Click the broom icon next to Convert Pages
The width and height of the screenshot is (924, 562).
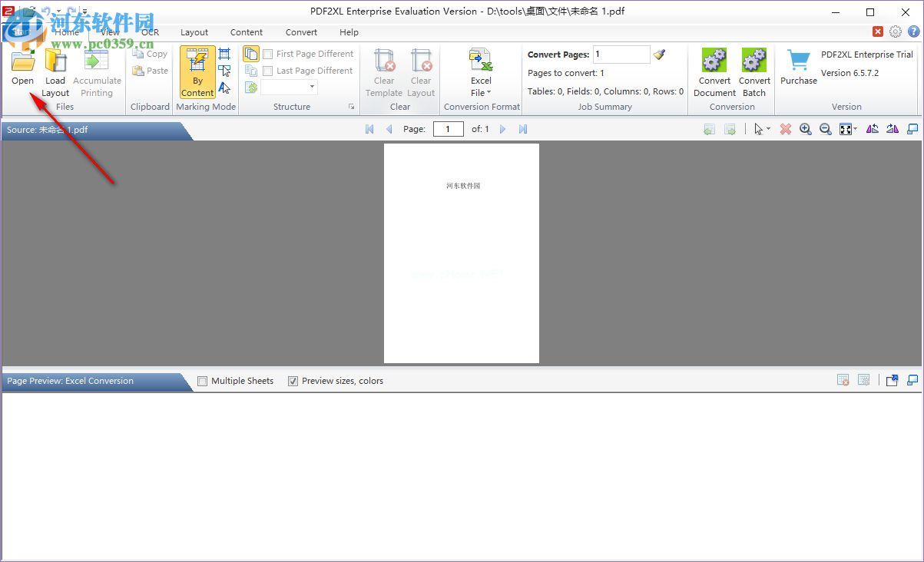659,55
